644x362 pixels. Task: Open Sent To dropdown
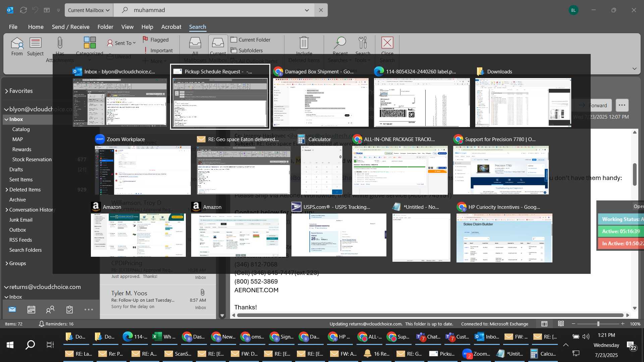click(121, 43)
